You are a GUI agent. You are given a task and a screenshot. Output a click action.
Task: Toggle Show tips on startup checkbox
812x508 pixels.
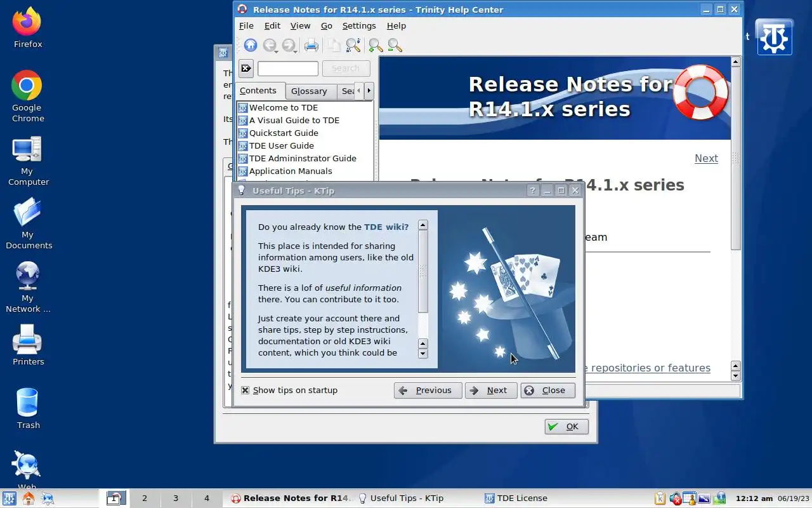[x=245, y=390]
